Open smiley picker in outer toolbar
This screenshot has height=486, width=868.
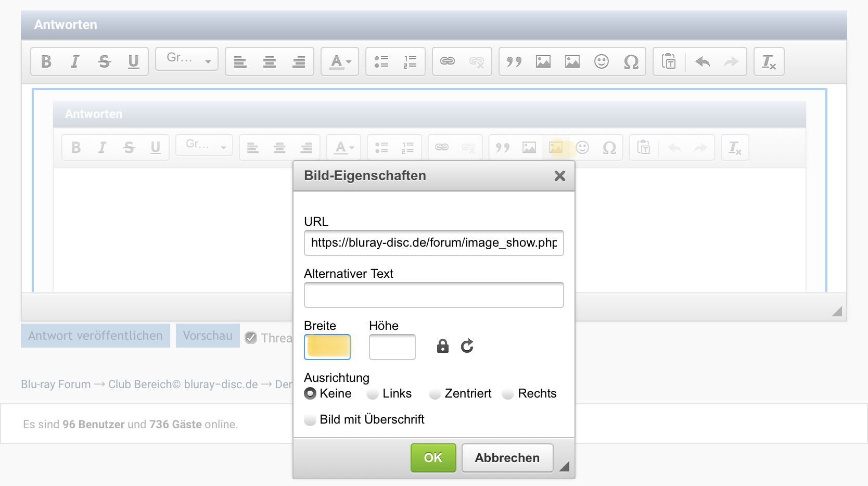[x=602, y=62]
